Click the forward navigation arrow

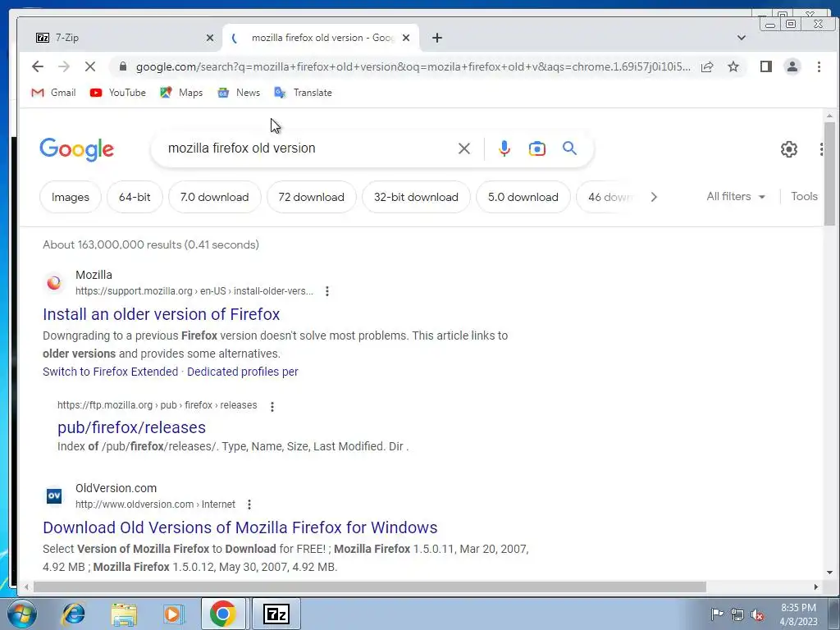pyautogui.click(x=64, y=66)
